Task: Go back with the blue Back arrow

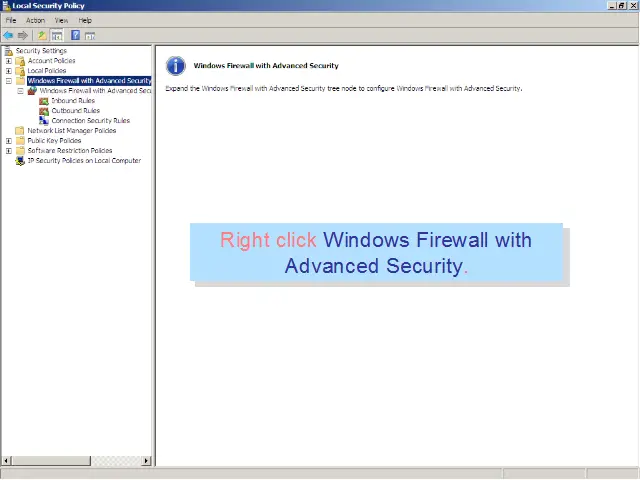Action: tap(8, 36)
